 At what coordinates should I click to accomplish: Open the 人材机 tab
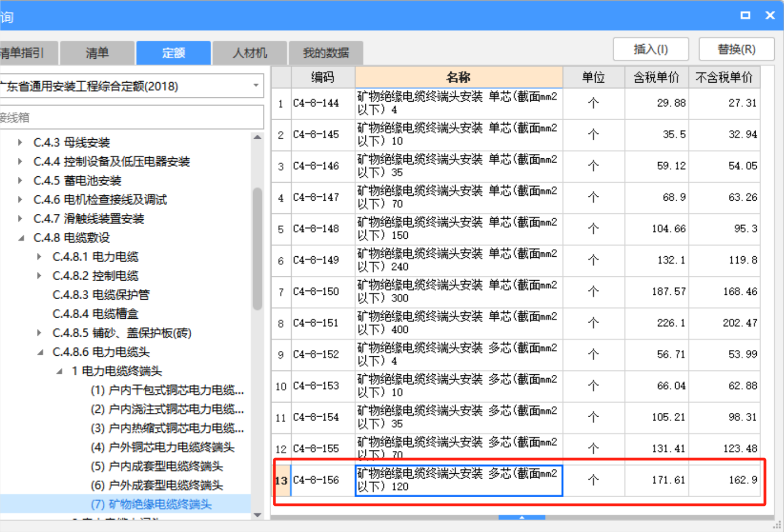[249, 53]
